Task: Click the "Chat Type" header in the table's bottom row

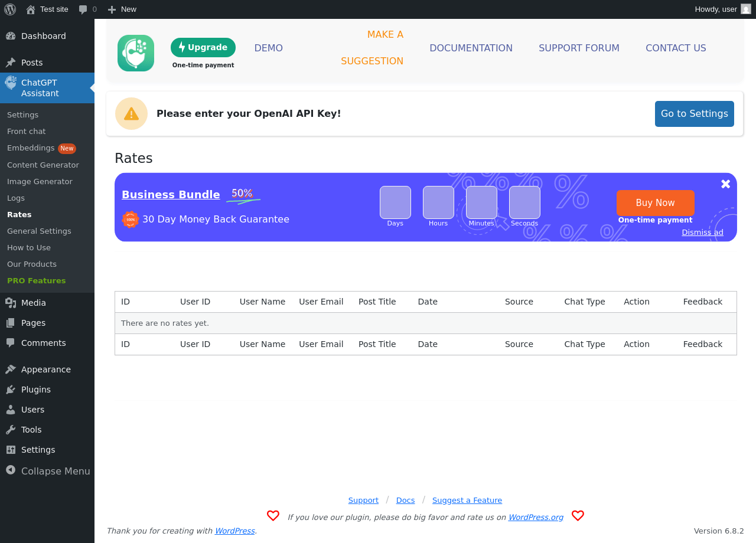Action: [x=585, y=345]
